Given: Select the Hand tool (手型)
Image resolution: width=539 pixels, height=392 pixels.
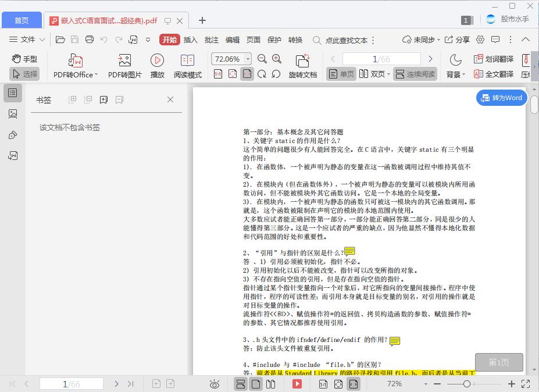Looking at the screenshot, I should click(26, 58).
